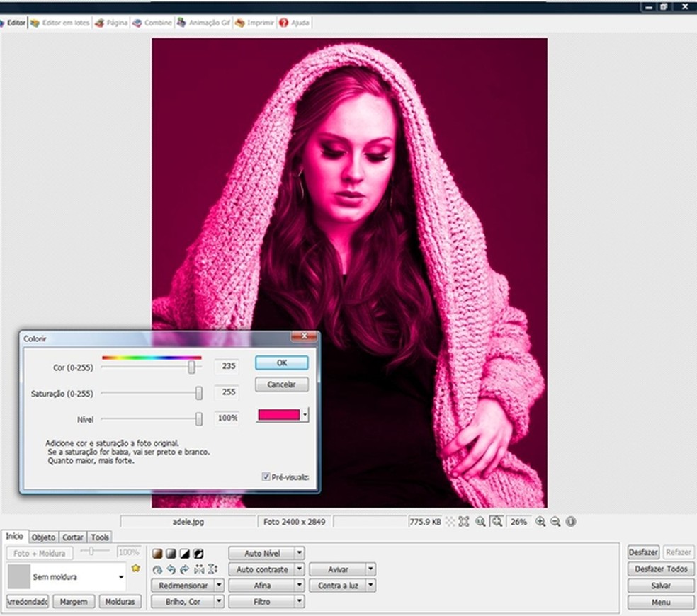This screenshot has width=697, height=616.
Task: Click the Desfazer button
Action: click(x=643, y=552)
